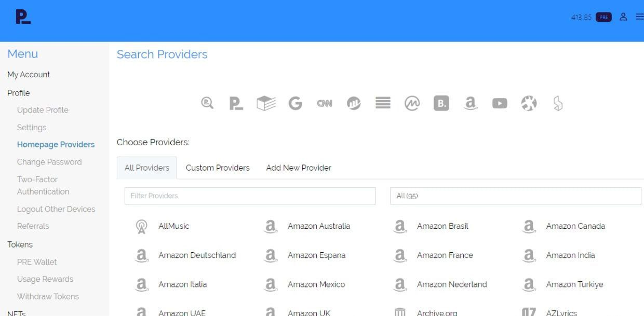Screen dimensions: 644x316
Task: Click the PRE token balance badge
Action: coord(603,17)
